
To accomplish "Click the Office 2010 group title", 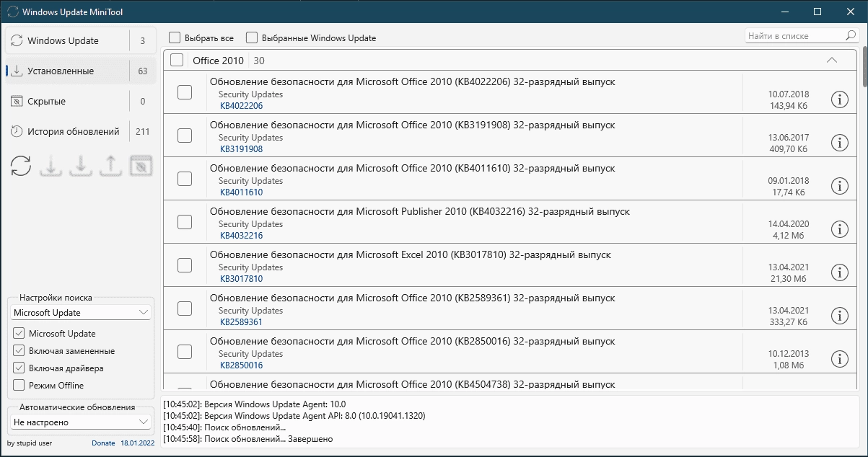I will 219,61.
